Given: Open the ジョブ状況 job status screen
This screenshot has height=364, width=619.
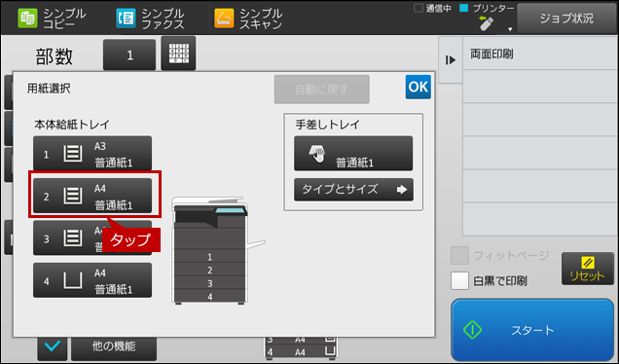Looking at the screenshot, I should tap(566, 18).
